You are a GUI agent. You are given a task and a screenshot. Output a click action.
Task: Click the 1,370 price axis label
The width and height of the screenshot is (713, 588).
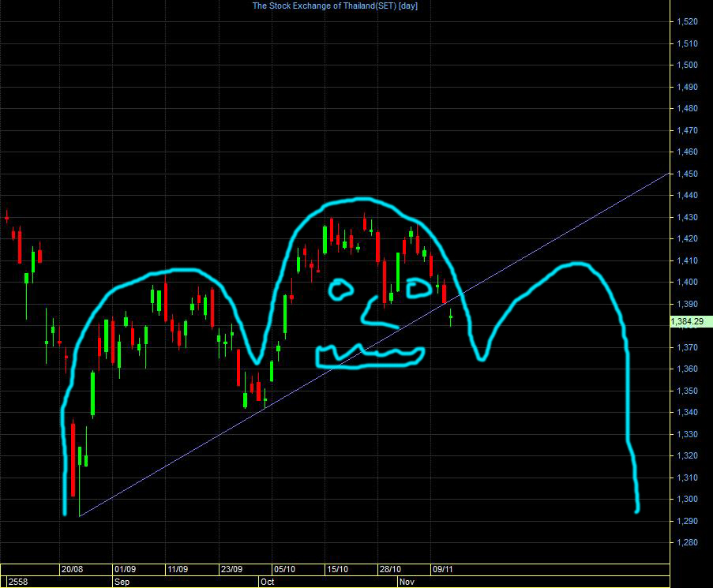click(x=687, y=347)
